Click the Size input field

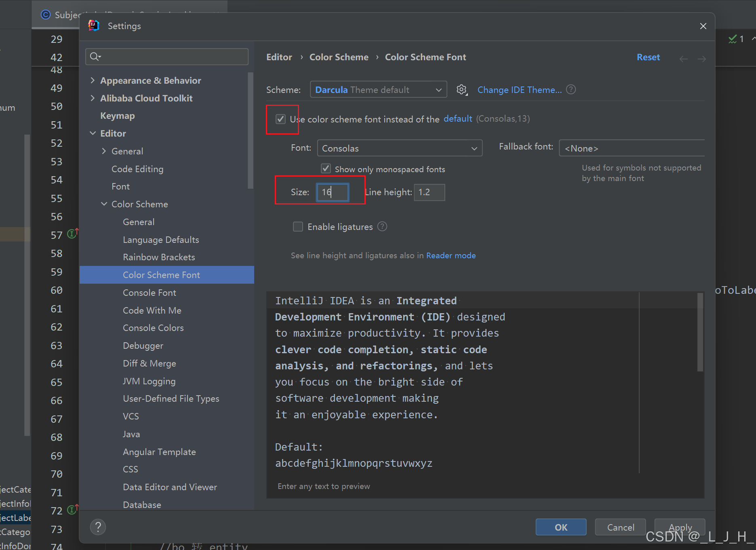tap(332, 192)
